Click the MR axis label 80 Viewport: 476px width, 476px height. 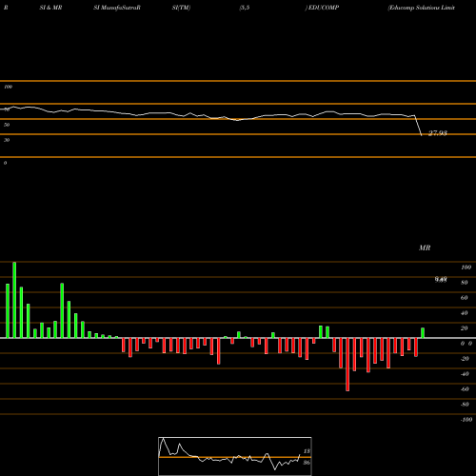pos(465,283)
